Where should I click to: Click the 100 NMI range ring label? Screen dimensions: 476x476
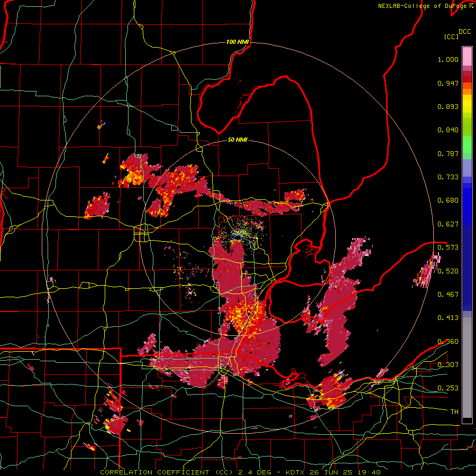click(237, 42)
